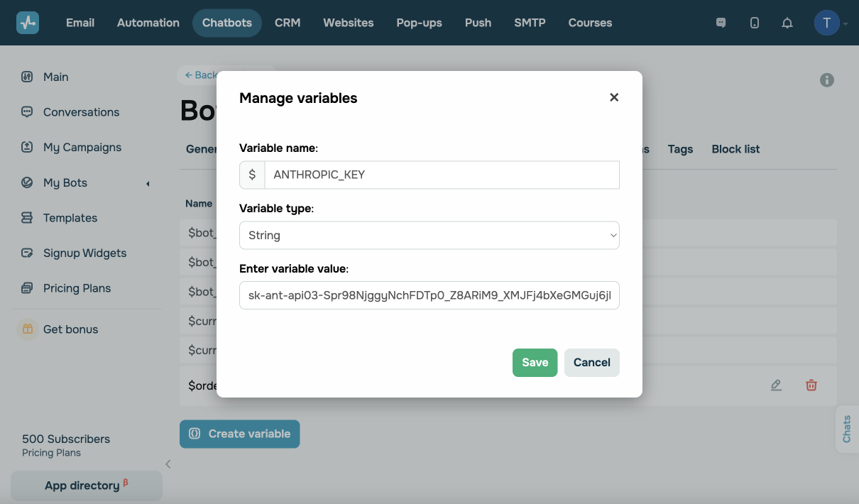This screenshot has width=859, height=504.
Task: Delete the variable with trash icon
Action: click(x=811, y=385)
